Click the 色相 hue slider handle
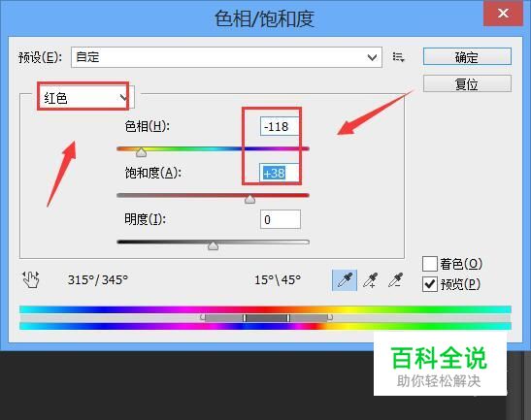The height and width of the screenshot is (420, 531). click(141, 152)
